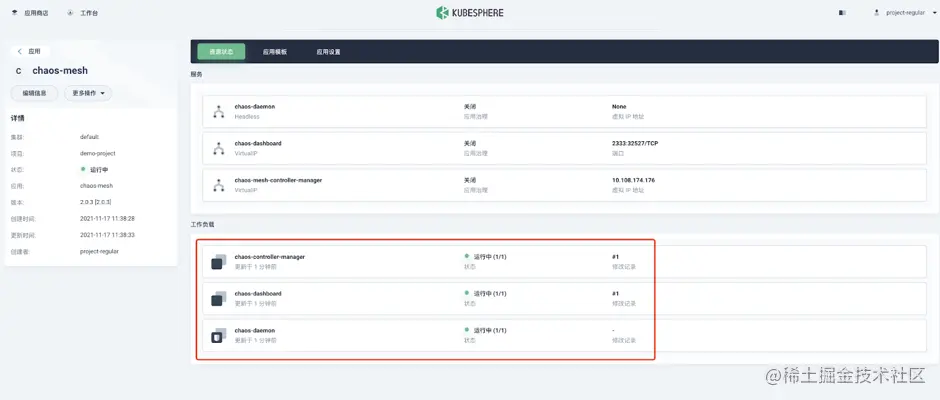Image resolution: width=940 pixels, height=400 pixels.
Task: Click the chaos-daemon workload icon
Action: (x=219, y=336)
